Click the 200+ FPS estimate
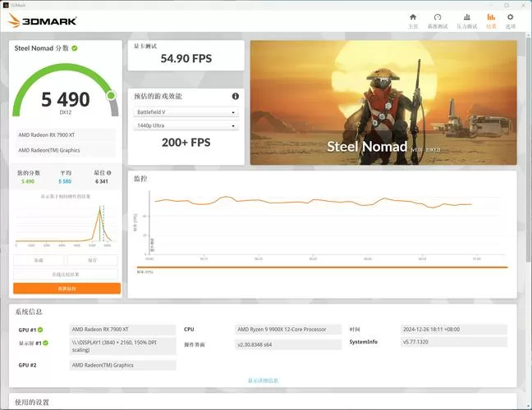 click(x=186, y=143)
